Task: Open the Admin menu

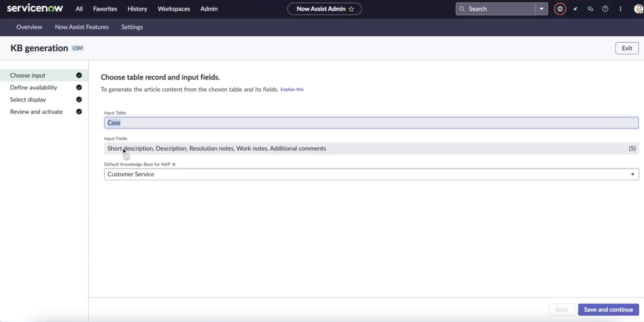Action: coord(209,9)
